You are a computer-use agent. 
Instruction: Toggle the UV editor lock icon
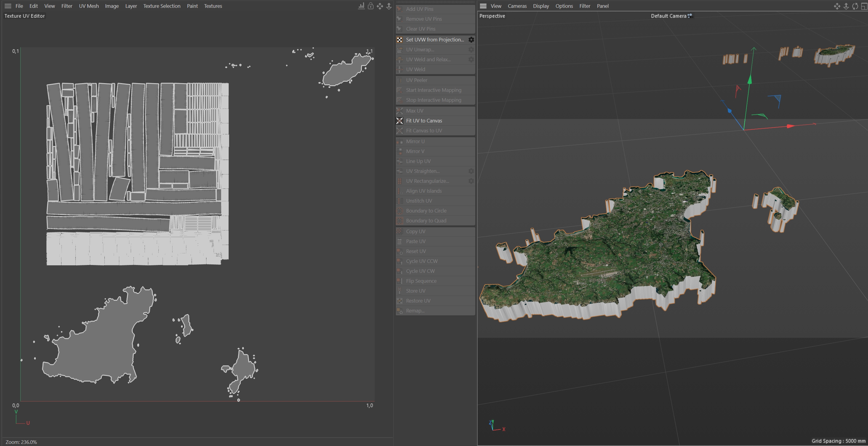[x=370, y=6]
